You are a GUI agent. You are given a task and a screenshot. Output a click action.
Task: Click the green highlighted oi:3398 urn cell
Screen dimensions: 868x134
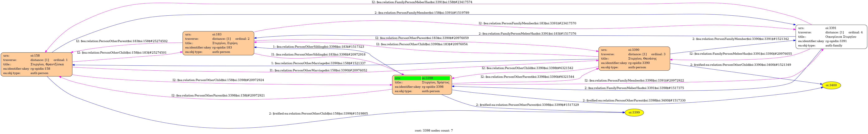click(435, 78)
